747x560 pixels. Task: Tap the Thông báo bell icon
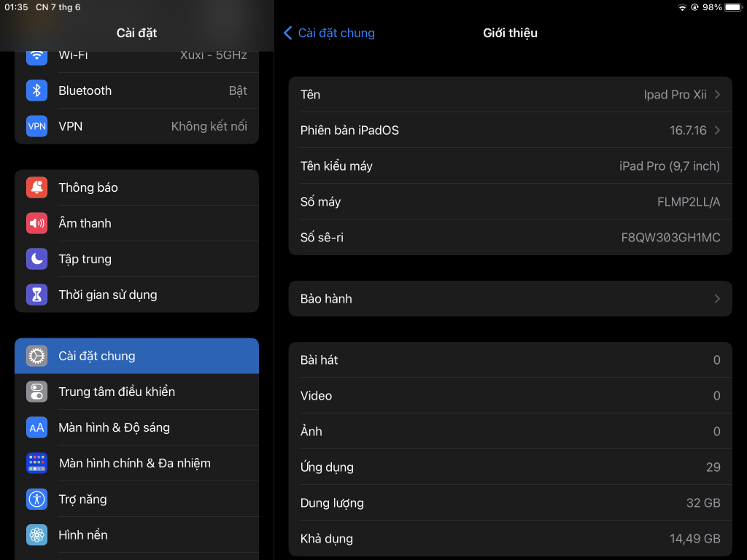pyautogui.click(x=36, y=187)
